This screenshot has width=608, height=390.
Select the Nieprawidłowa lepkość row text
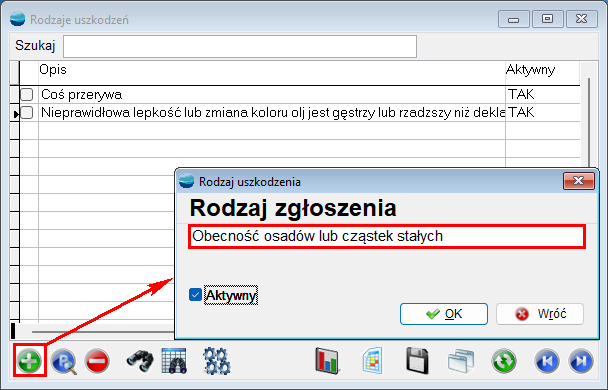[x=273, y=112]
